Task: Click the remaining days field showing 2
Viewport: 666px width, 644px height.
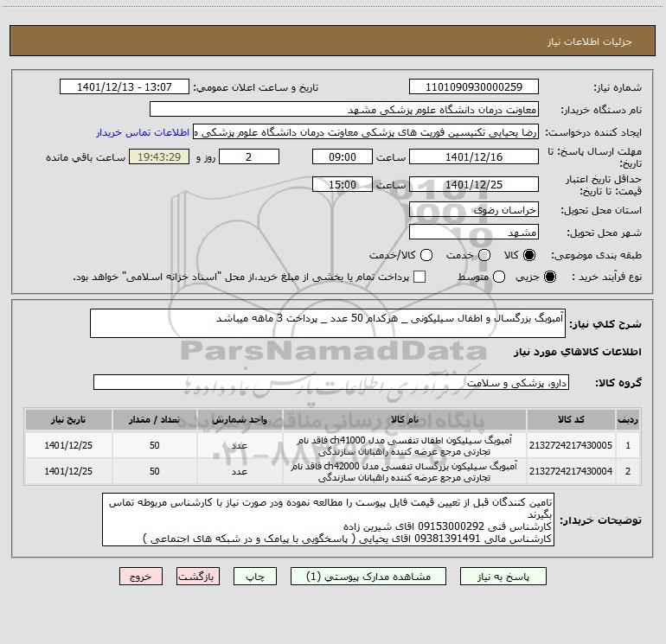Action: point(249,156)
